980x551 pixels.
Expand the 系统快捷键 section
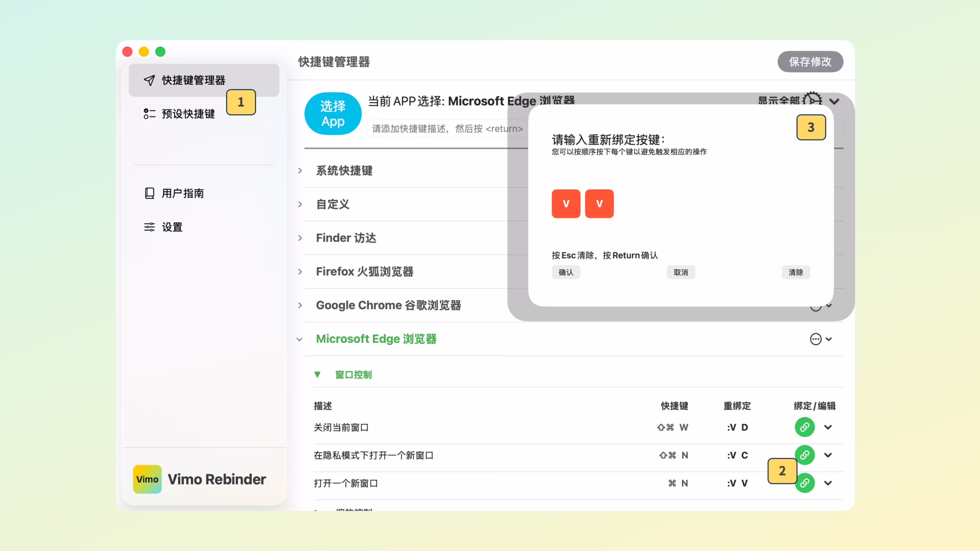[300, 171]
